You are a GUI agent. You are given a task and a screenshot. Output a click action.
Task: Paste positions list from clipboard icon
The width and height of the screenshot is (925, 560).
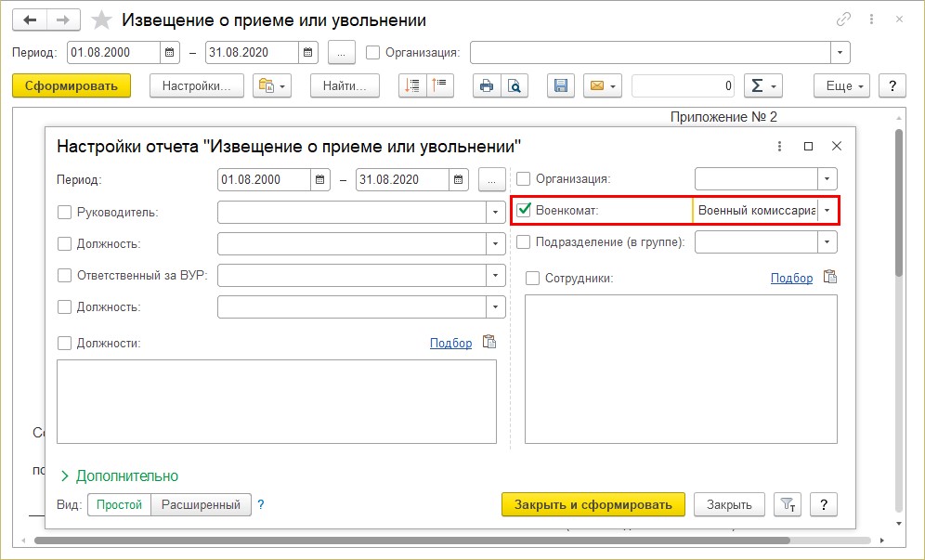[x=489, y=343]
